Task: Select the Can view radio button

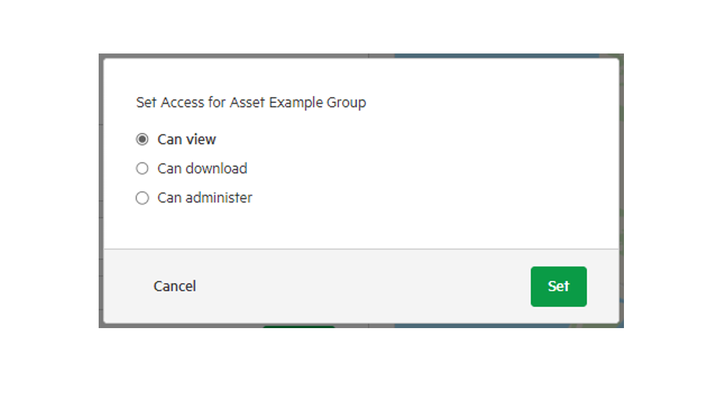Action: (x=142, y=139)
